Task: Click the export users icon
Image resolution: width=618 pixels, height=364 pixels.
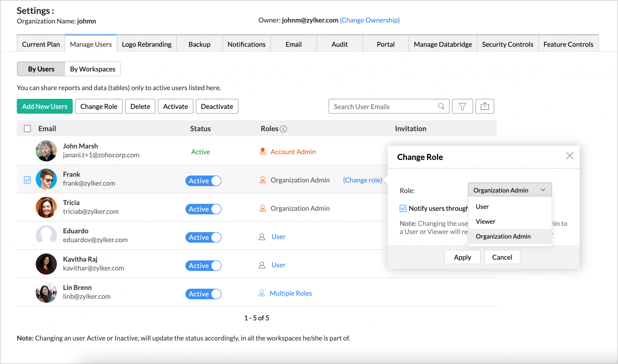Action: point(485,106)
